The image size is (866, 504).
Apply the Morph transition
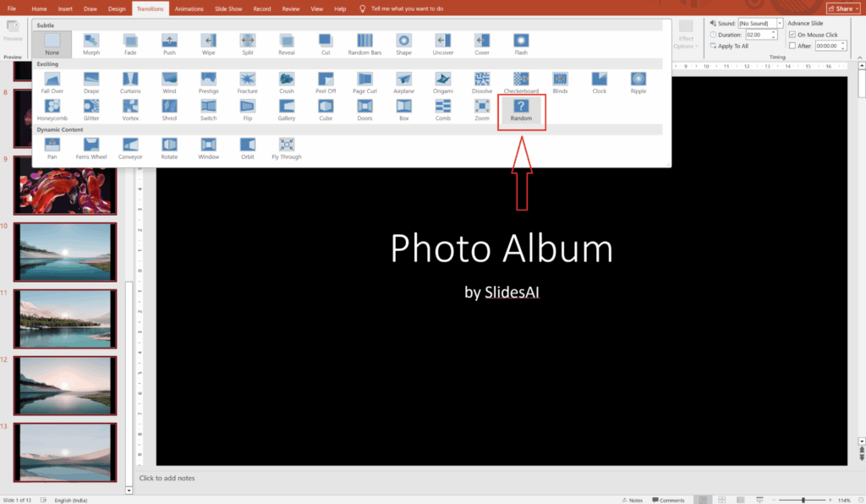point(91,44)
